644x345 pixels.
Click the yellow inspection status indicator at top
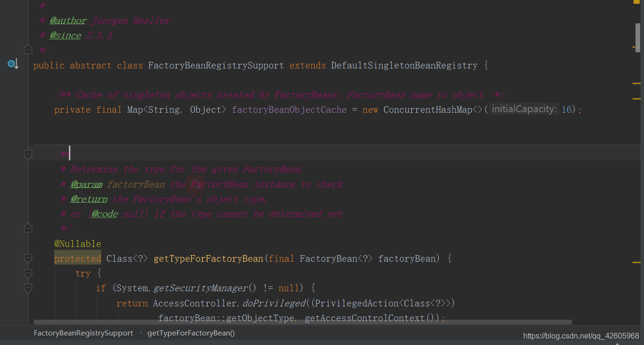click(x=637, y=2)
